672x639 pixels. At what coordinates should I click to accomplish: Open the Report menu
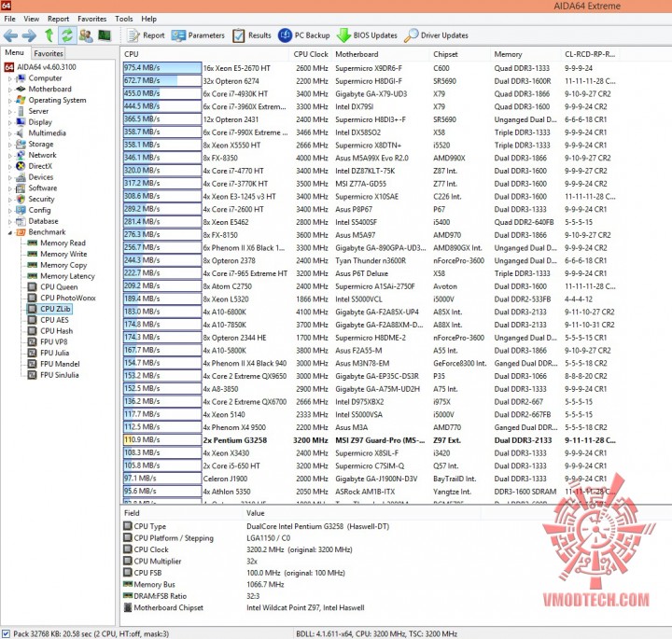(58, 19)
